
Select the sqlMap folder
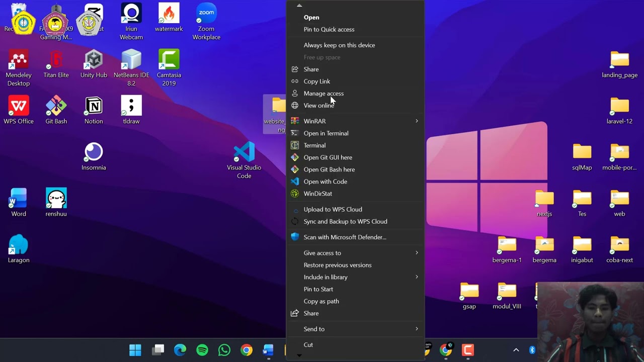[582, 156]
